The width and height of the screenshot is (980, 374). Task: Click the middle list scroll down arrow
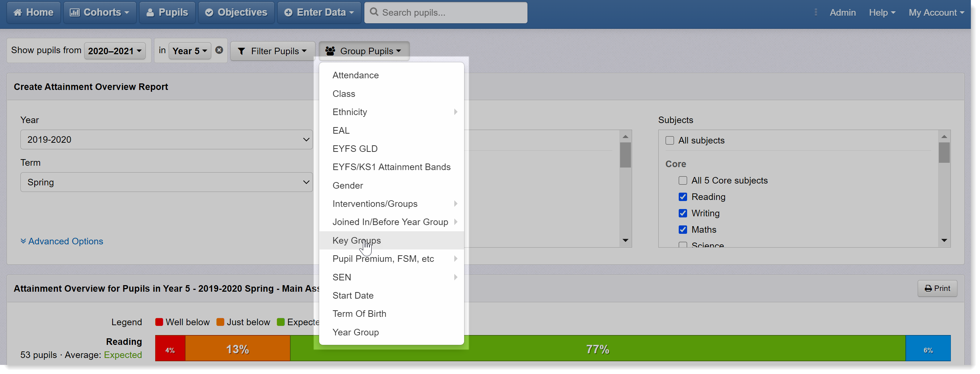coord(625,240)
